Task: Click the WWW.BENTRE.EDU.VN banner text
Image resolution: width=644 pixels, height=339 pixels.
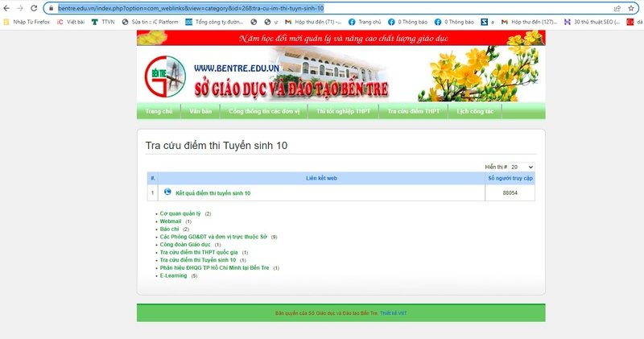Action: (x=237, y=68)
